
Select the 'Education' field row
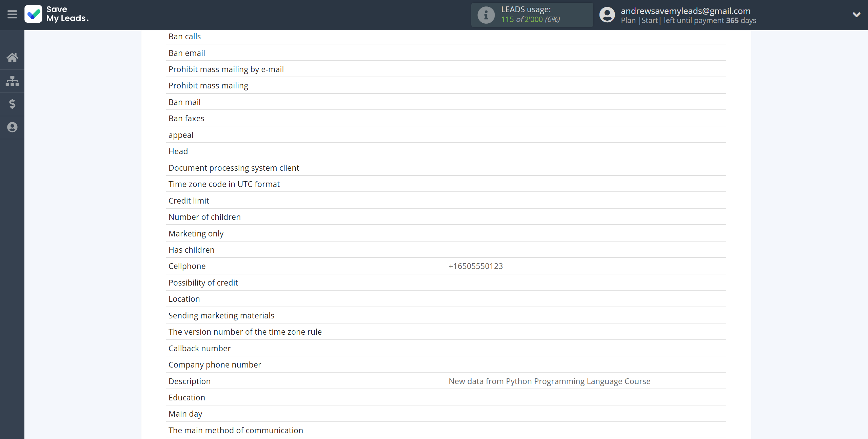pos(446,397)
